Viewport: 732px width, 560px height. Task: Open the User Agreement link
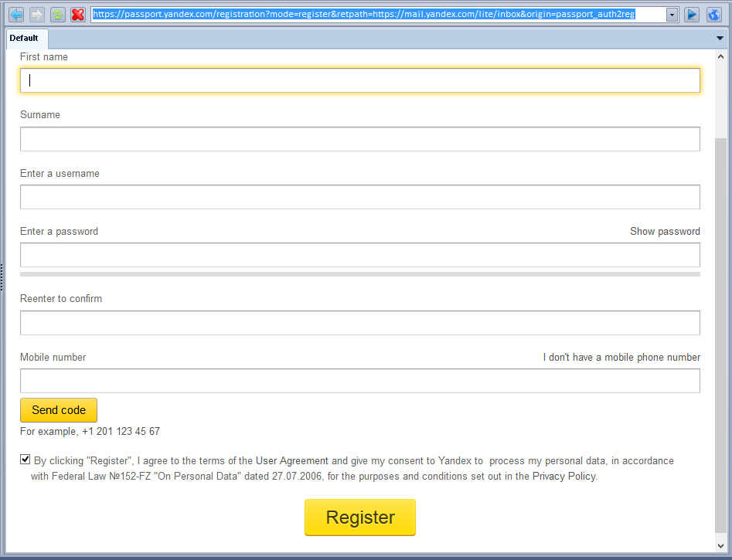(292, 461)
